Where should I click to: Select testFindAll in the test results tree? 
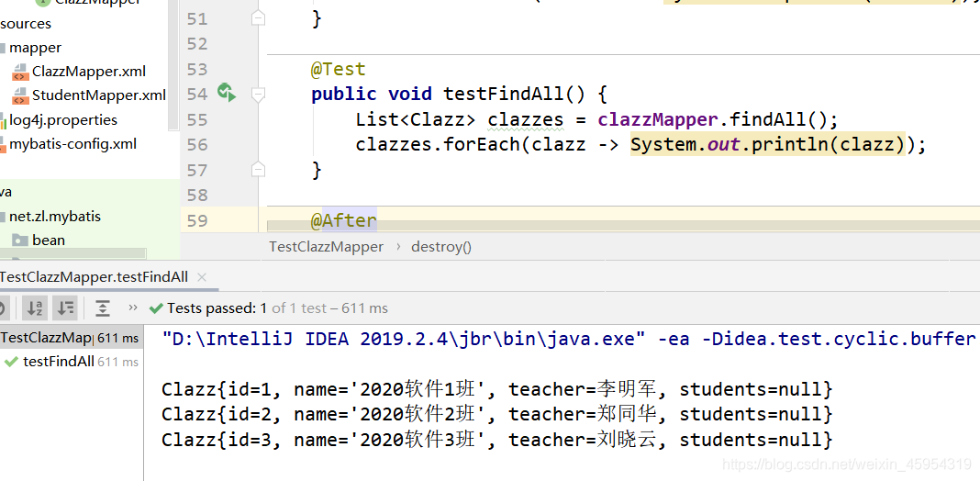coord(59,362)
